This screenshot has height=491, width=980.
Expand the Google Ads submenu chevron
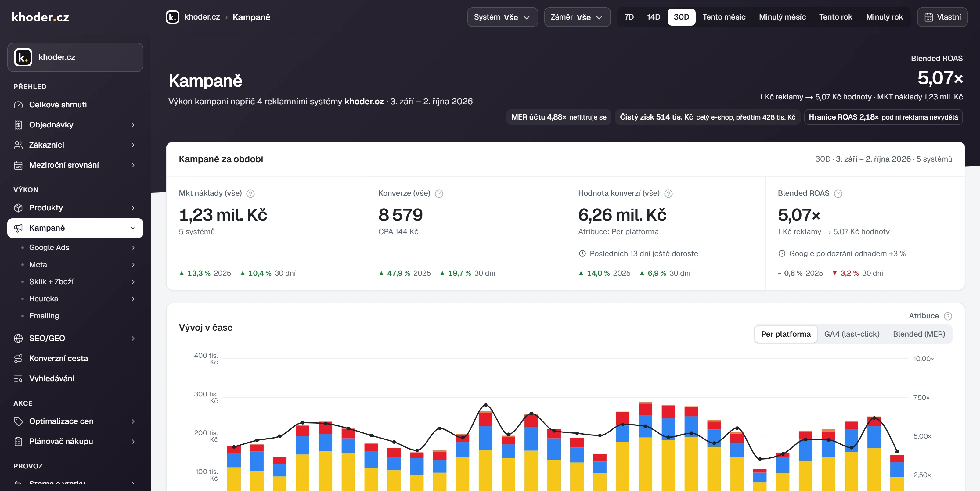[133, 248]
